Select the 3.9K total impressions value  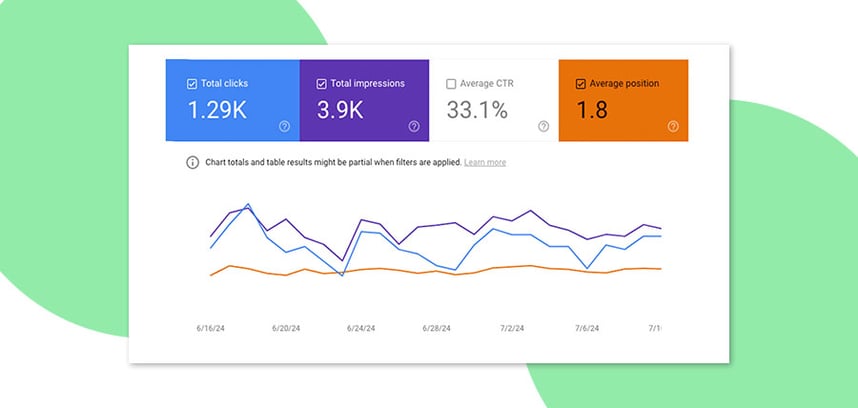(x=340, y=110)
